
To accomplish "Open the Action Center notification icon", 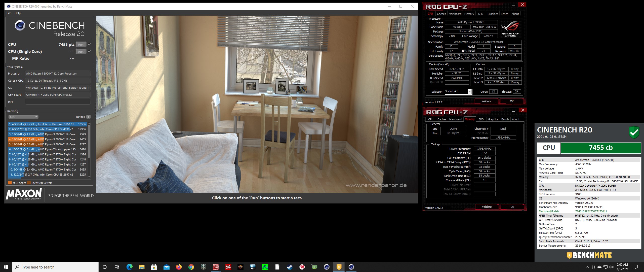I will click(636, 267).
